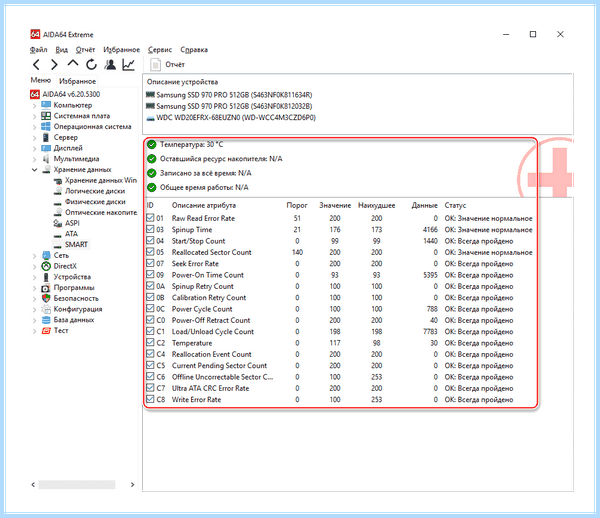600x518 pixels.
Task: Sort by the Порог column header
Action: (297, 205)
